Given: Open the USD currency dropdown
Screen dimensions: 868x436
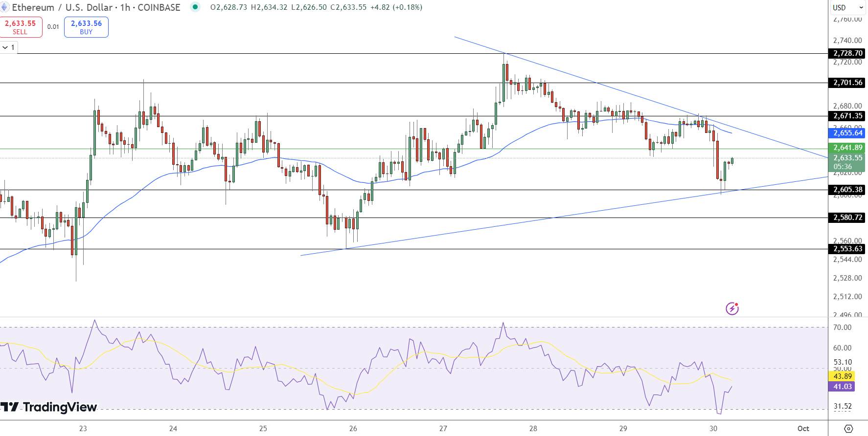Looking at the screenshot, I should coord(848,7).
